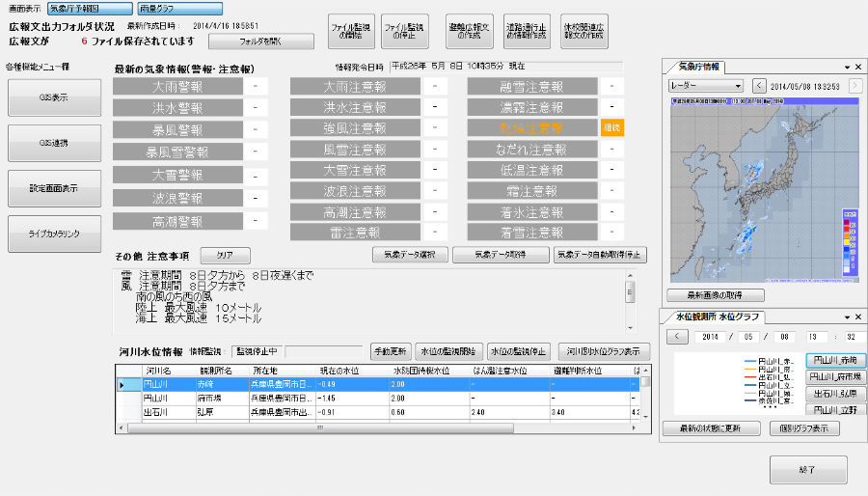
Task: Select 円山川_立野 station button
Action: [x=835, y=410]
